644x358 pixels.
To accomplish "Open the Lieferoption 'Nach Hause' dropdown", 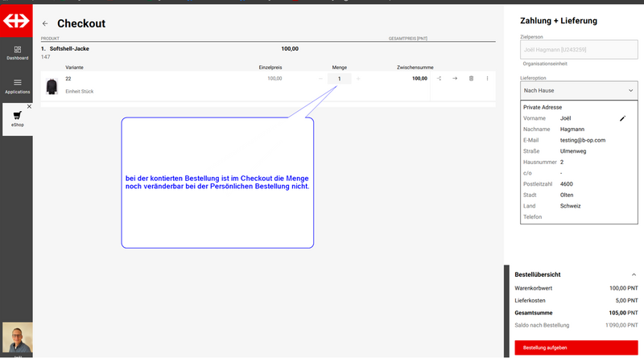I will click(x=579, y=91).
